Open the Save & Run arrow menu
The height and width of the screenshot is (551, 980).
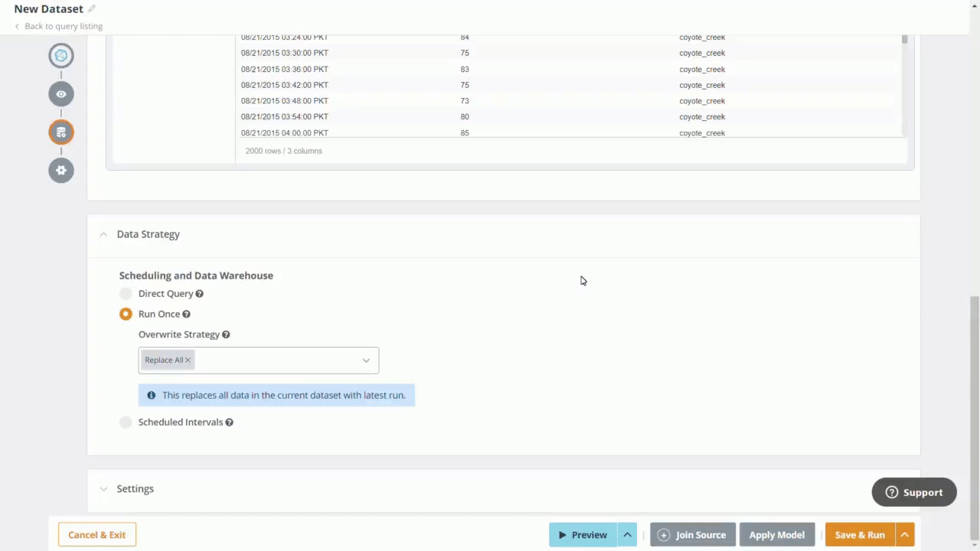coord(904,535)
